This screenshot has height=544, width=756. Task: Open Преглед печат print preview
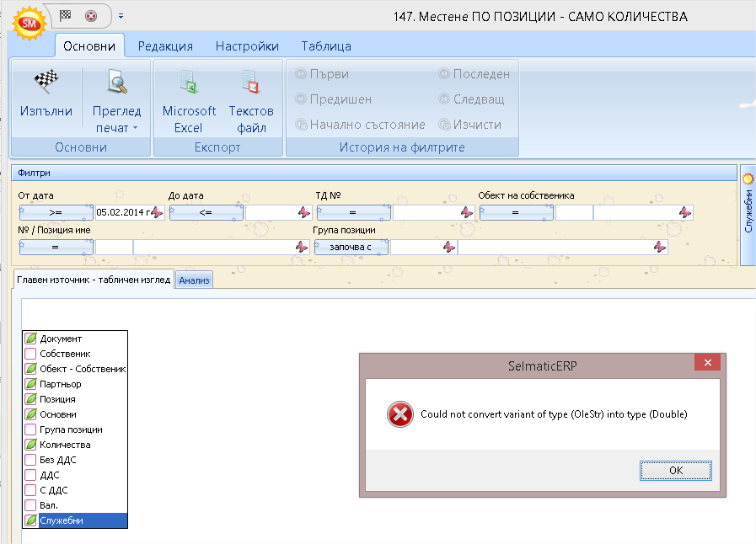116,99
